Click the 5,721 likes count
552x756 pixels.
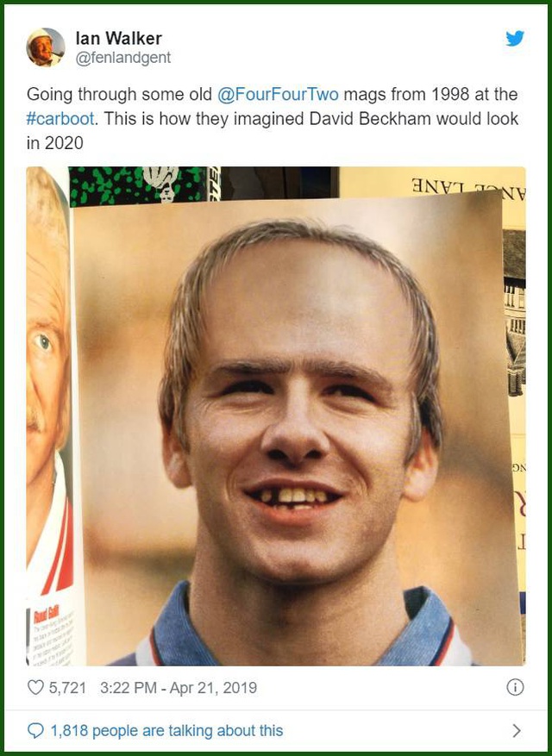pos(67,688)
